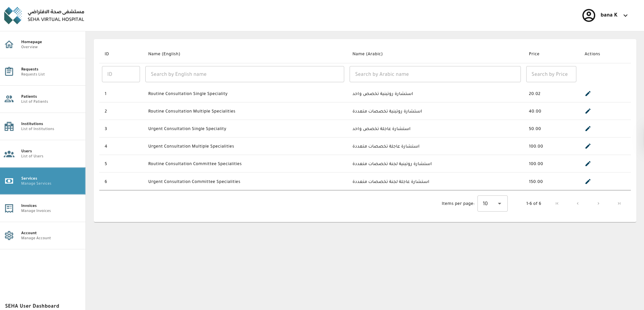Click the Search by Price field
The height and width of the screenshot is (310, 644).
[x=551, y=74]
